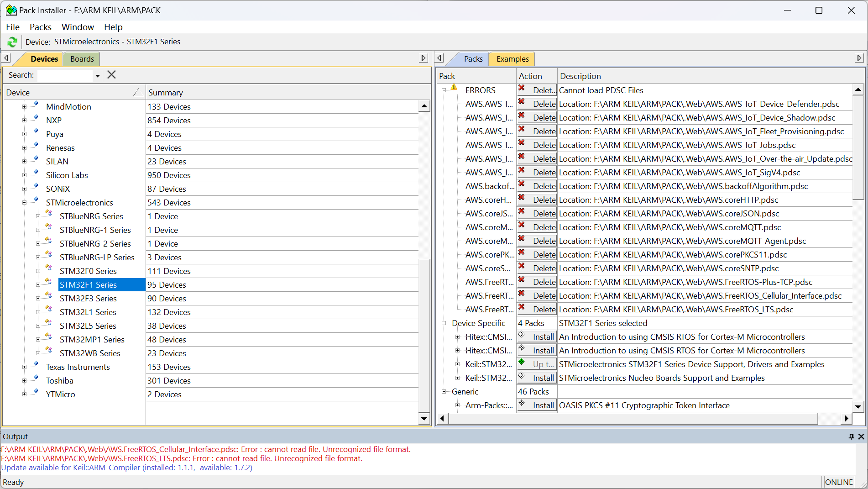Click the green up-to-date icon for Keil::STM32 pack
Screen dimensions: 868x489
[522, 362]
